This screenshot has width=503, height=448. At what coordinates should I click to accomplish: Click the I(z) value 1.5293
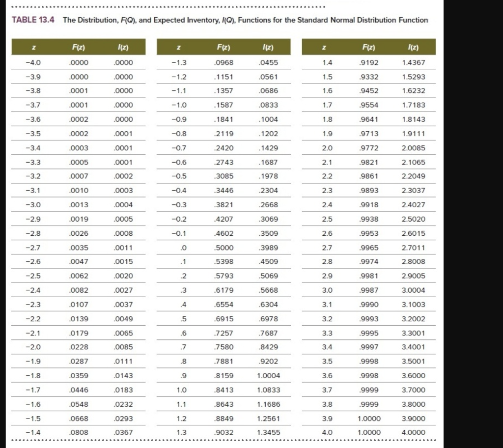tap(414, 77)
